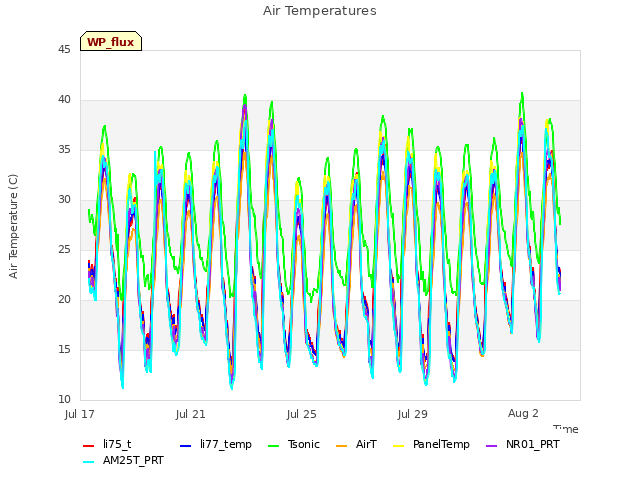The image size is (640, 480).
Task: Click the yellow PanelTemp legend swatch
Action: 399,446
